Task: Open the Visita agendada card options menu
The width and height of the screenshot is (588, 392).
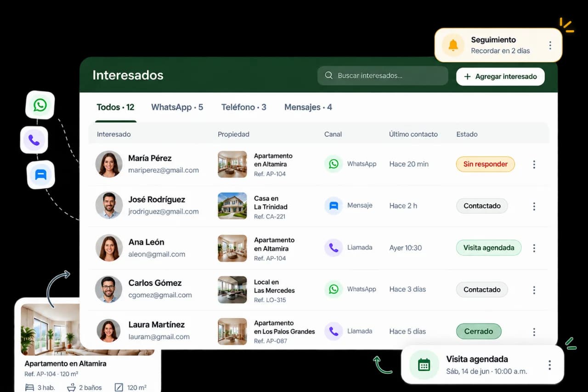Action: [549, 365]
